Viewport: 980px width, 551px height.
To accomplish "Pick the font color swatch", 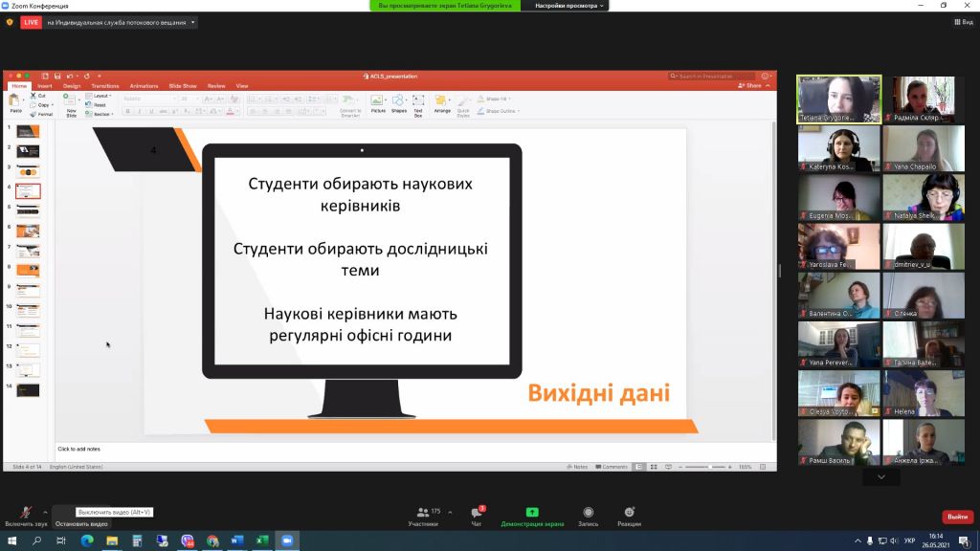I will point(230,111).
